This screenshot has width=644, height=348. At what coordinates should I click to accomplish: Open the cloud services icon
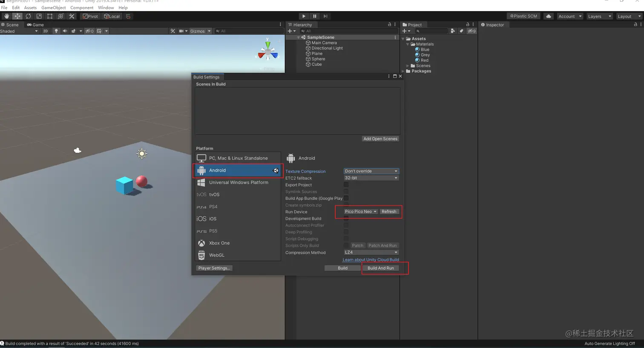(x=549, y=16)
